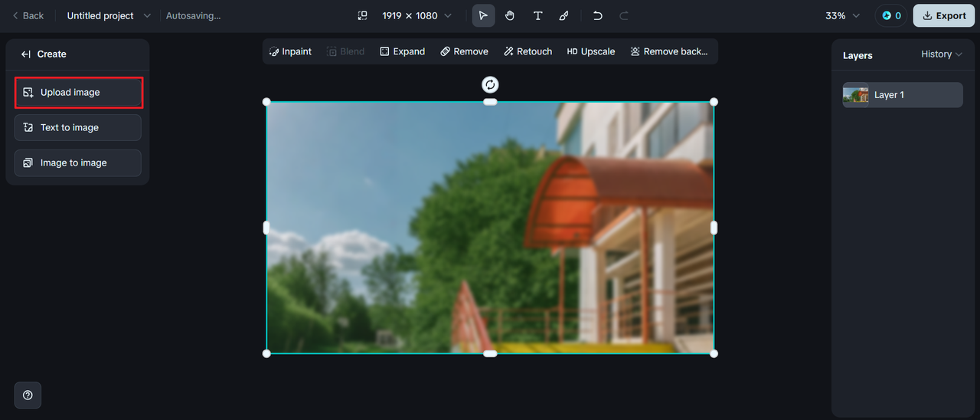
Task: Export the project
Action: (944, 15)
